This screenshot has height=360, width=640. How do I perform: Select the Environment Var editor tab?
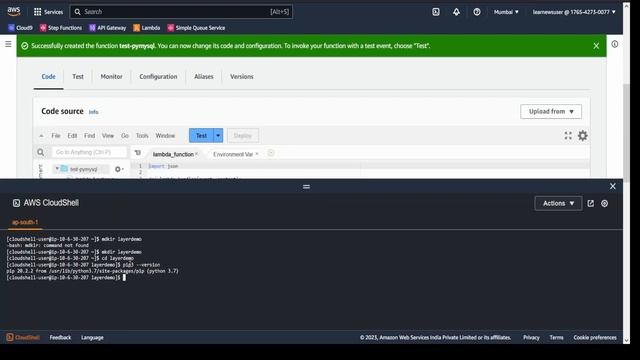click(x=233, y=154)
